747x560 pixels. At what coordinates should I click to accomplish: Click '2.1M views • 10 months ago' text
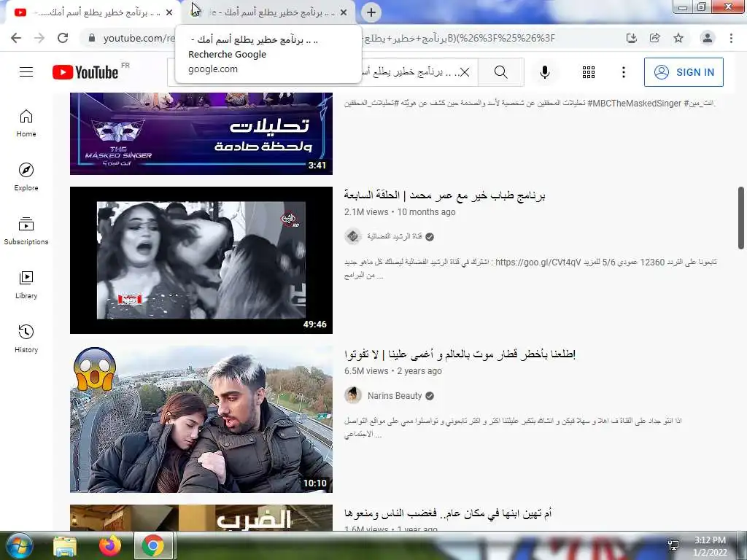(x=400, y=212)
